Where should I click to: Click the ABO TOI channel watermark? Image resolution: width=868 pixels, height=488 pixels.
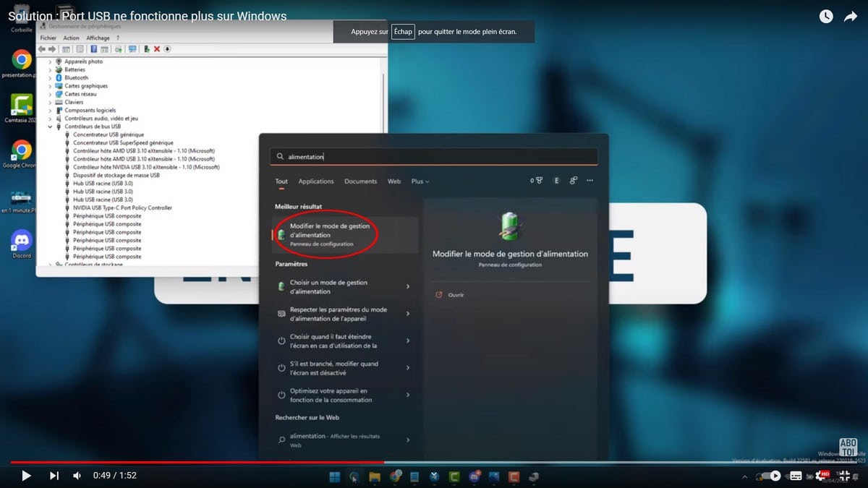click(848, 447)
